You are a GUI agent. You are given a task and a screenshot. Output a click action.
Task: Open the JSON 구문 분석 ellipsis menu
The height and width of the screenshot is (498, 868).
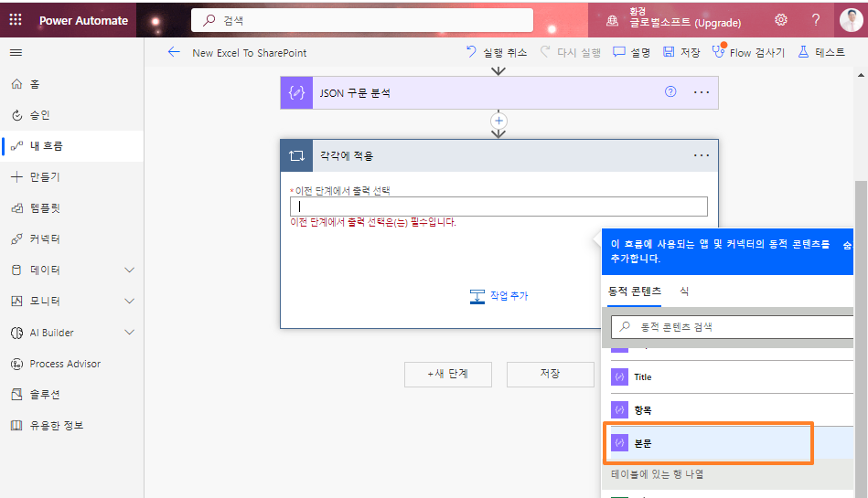[702, 92]
